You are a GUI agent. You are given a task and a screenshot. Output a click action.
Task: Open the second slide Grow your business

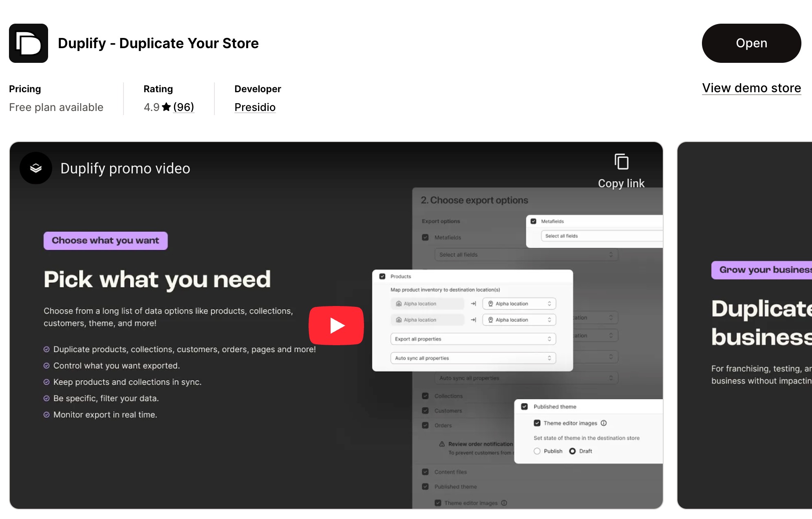tap(744, 325)
